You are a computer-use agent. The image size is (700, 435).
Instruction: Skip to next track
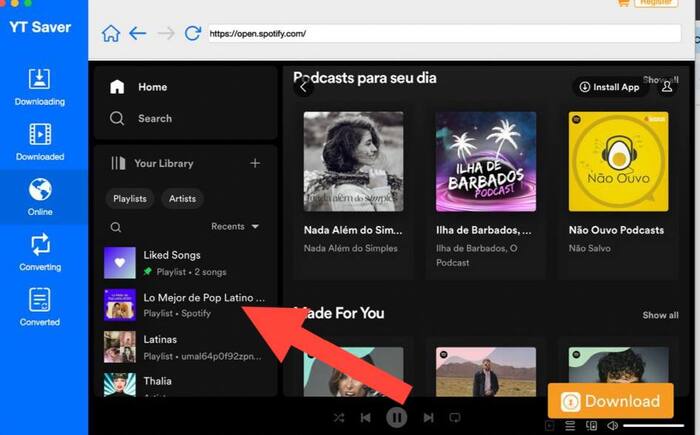coord(428,418)
